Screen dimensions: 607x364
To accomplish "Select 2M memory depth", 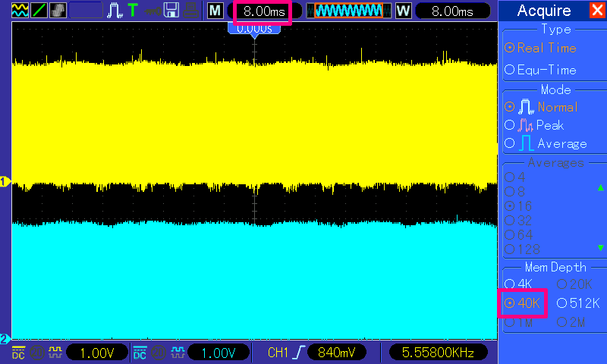I will point(571,322).
